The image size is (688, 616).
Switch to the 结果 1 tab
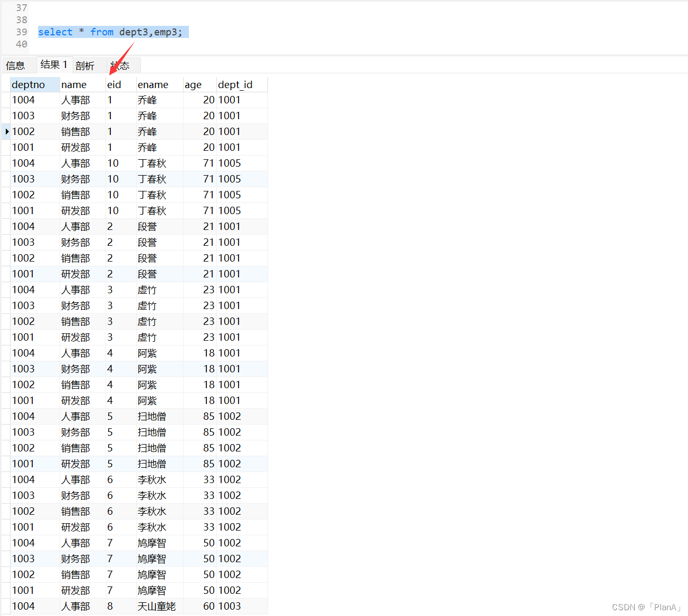point(54,65)
